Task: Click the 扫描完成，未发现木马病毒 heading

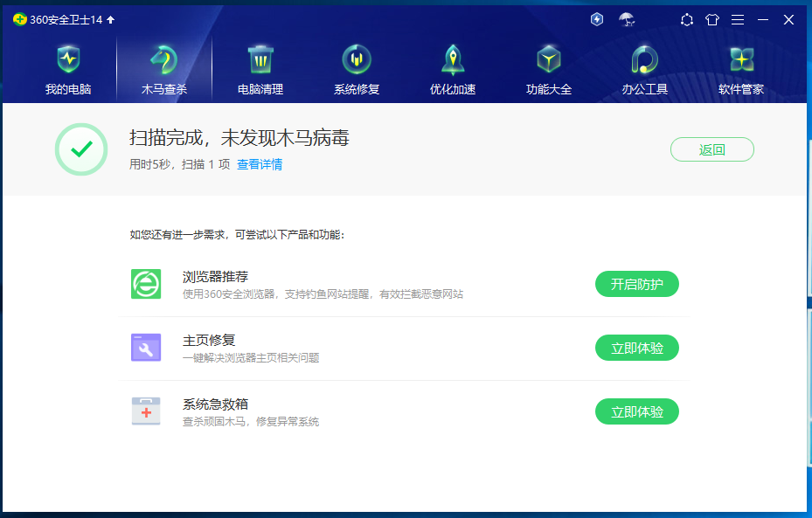Action: pyautogui.click(x=239, y=138)
